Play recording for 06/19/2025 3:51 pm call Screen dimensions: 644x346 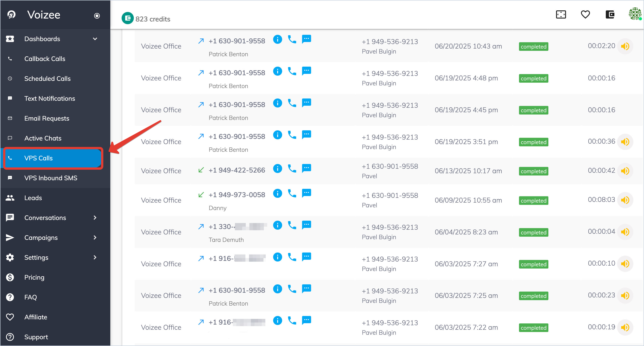tap(625, 142)
